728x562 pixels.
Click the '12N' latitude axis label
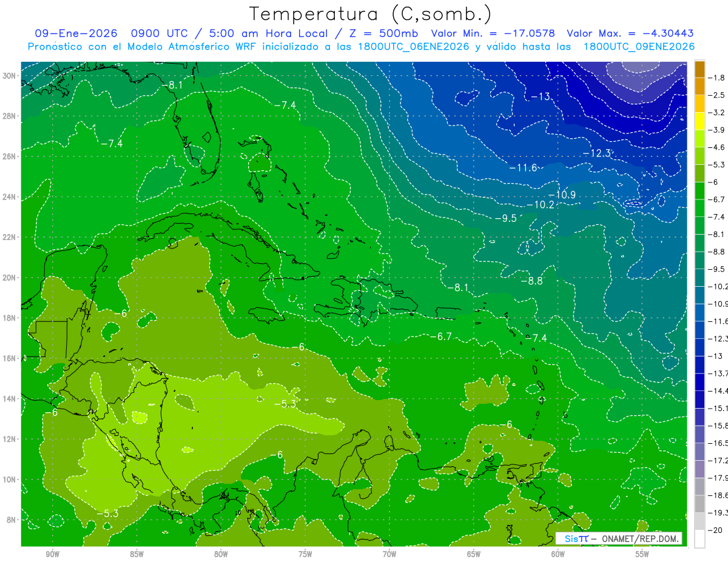10,439
